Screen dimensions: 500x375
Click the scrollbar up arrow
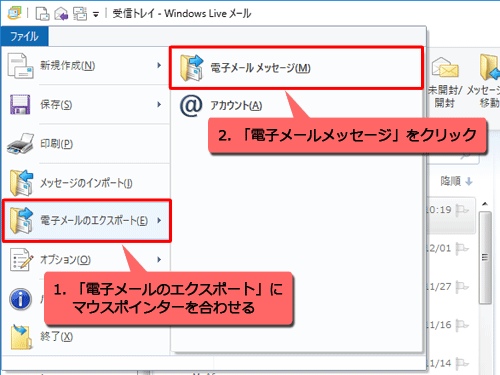485,204
